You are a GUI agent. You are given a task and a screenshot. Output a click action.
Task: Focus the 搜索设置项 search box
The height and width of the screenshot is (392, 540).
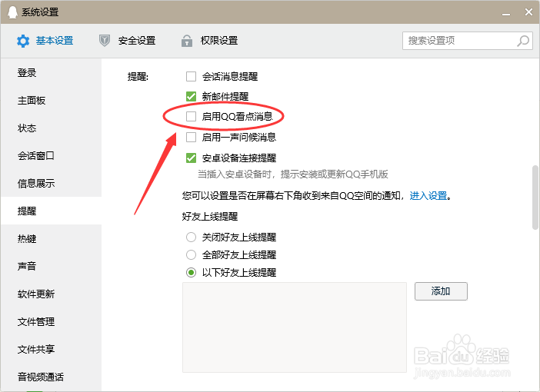(x=468, y=41)
